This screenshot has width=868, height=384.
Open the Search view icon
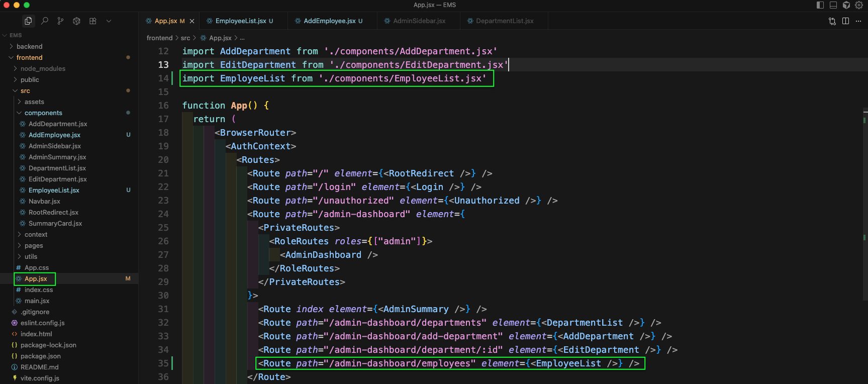[x=44, y=21]
